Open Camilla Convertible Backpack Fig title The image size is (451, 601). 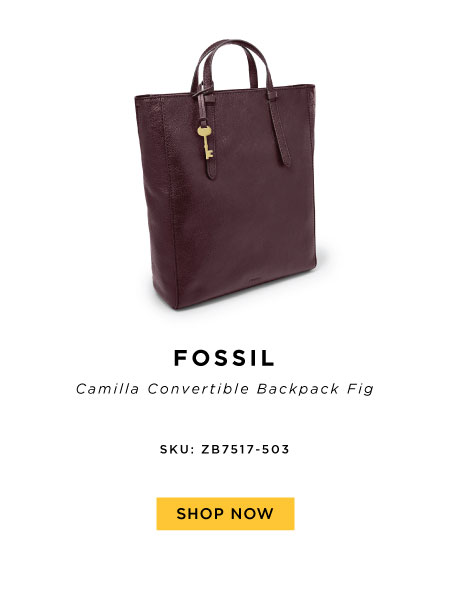click(x=225, y=389)
